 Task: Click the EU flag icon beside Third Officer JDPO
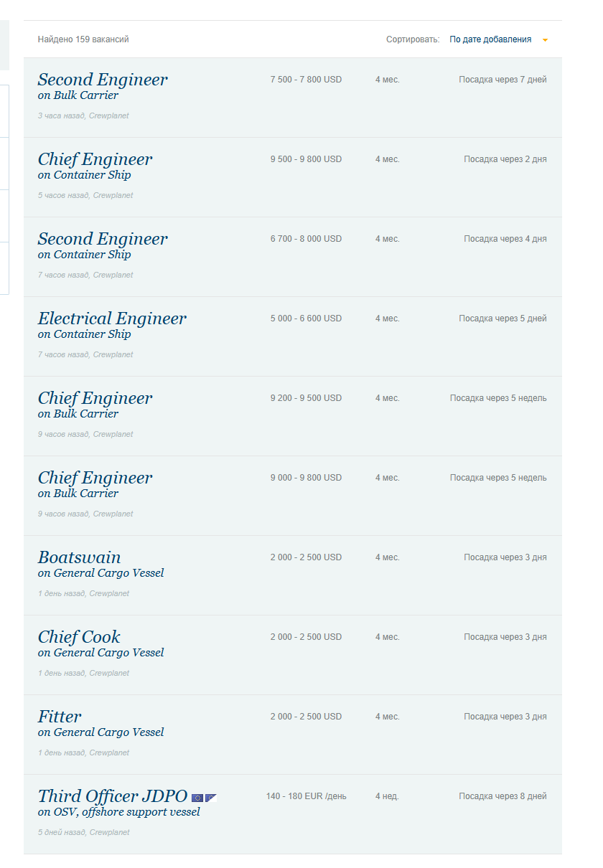[197, 797]
